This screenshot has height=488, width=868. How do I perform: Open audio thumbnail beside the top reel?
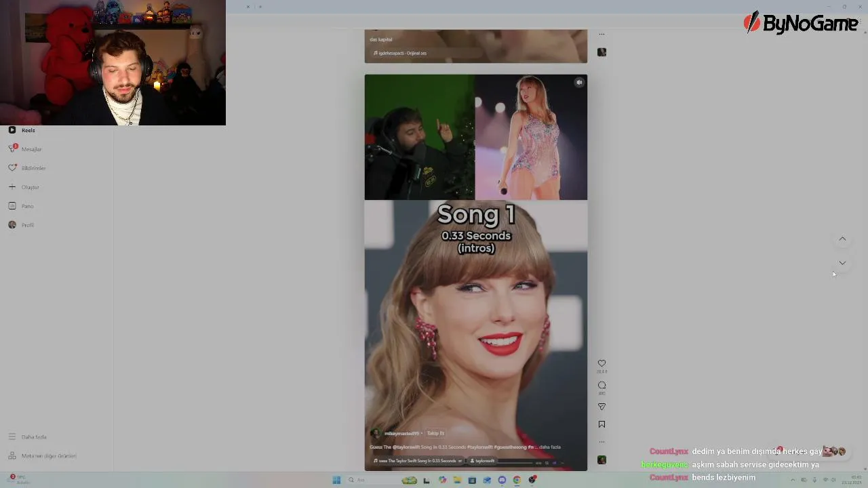[x=601, y=52]
